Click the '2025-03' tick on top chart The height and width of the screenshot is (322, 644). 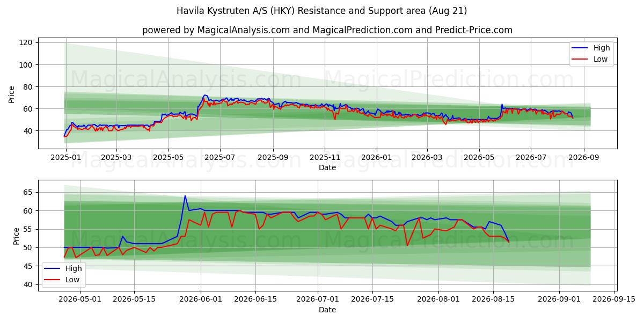(116, 158)
